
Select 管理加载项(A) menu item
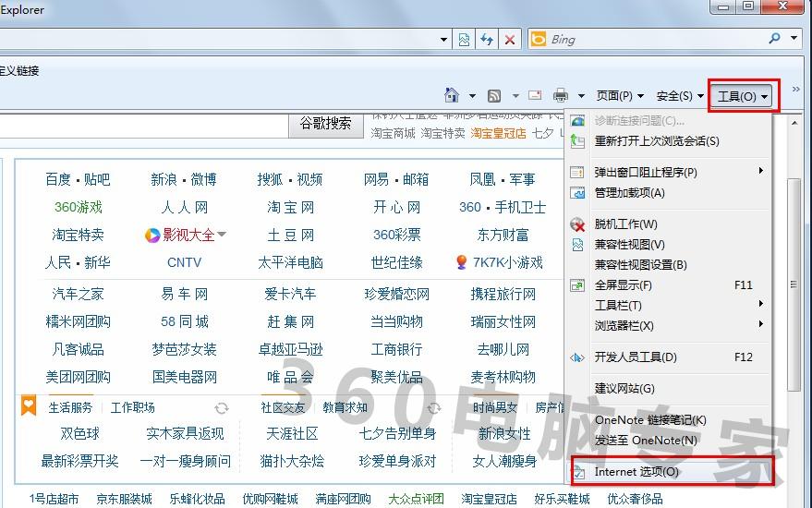669,193
